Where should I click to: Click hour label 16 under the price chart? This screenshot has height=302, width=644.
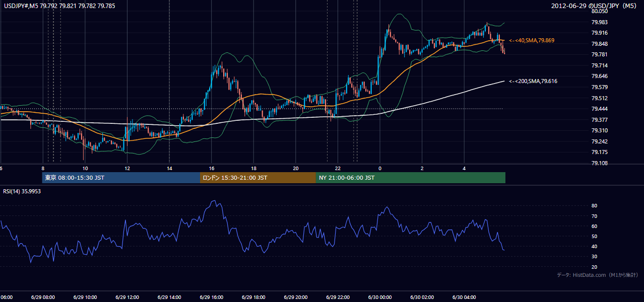pyautogui.click(x=212, y=168)
